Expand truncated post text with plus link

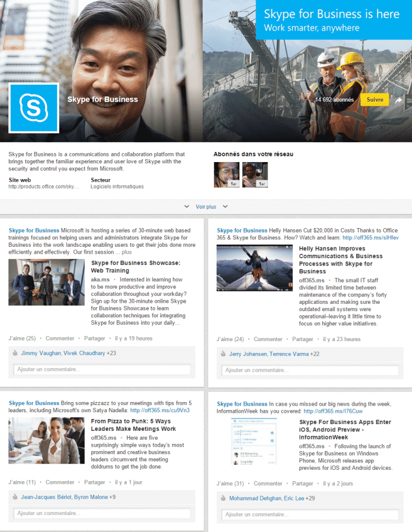click(126, 252)
